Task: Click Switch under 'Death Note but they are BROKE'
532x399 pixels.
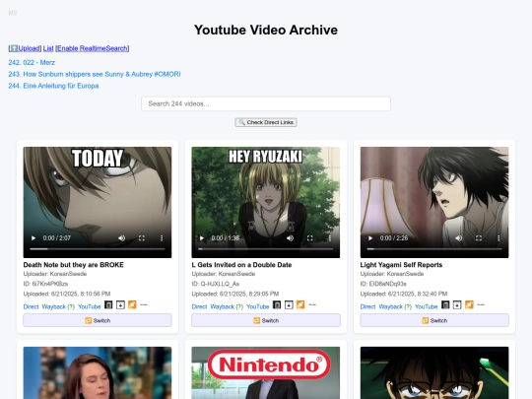Action: tap(98, 320)
